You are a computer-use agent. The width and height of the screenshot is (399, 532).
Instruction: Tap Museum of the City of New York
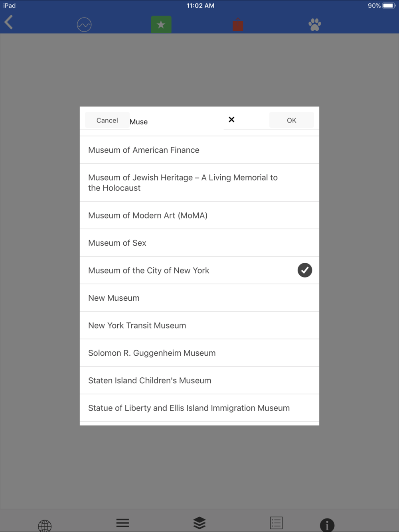coord(199,270)
